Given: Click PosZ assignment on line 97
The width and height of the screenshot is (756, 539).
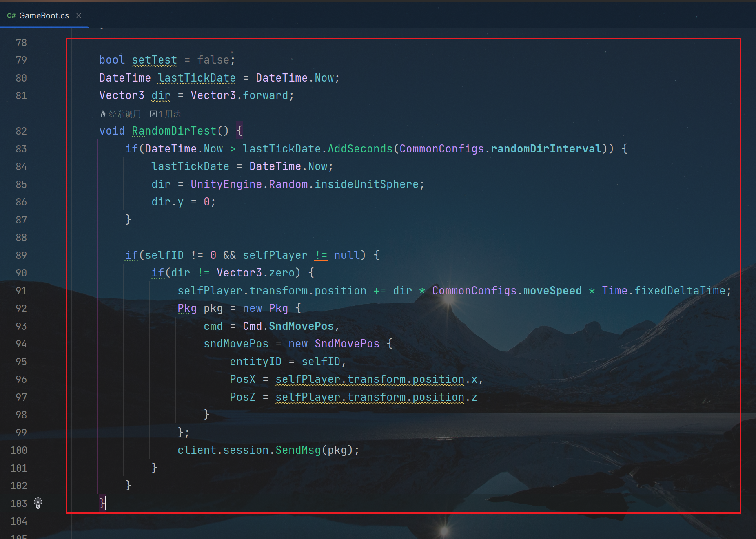Looking at the screenshot, I should coord(353,397).
